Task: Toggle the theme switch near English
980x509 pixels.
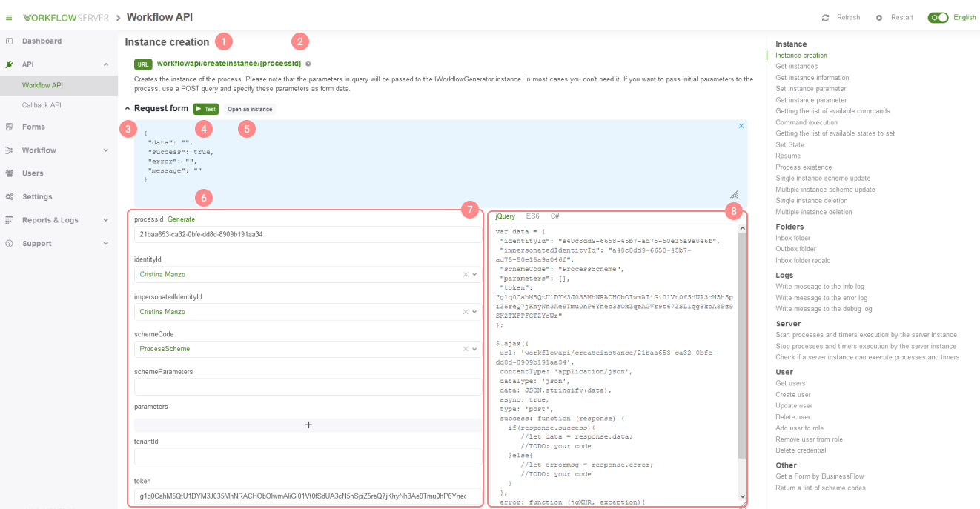Action: 938,17
